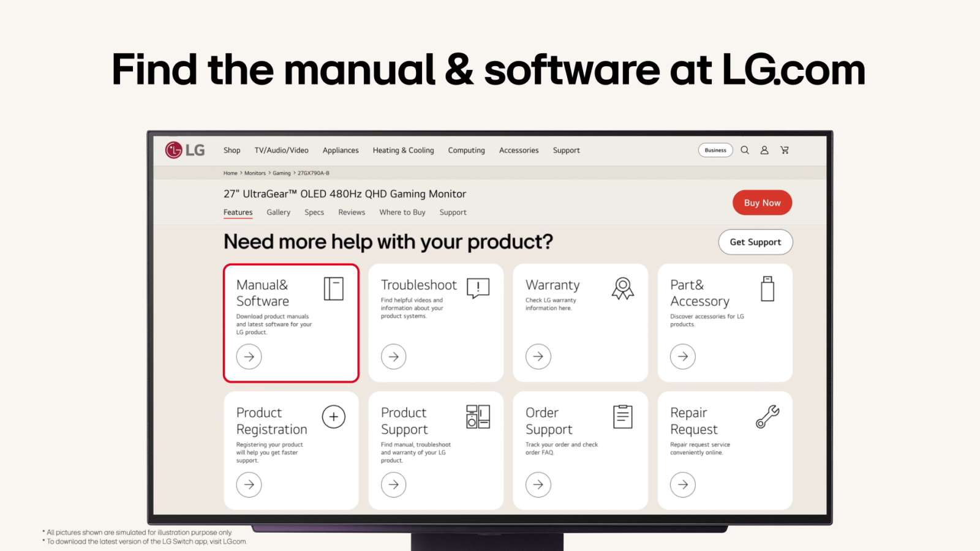
Task: Click wrench icon on Repair Request card
Action: 767,417
